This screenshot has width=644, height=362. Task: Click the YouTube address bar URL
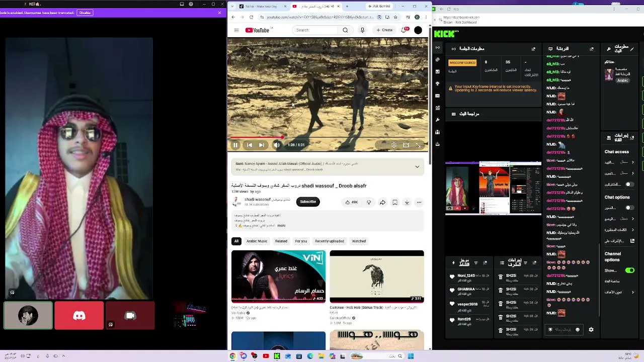[x=320, y=17]
